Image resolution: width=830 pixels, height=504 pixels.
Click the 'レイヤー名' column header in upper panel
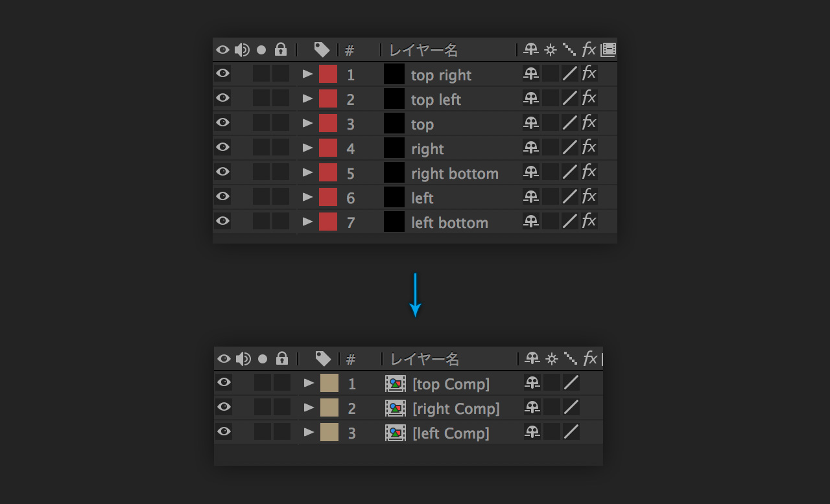[423, 50]
